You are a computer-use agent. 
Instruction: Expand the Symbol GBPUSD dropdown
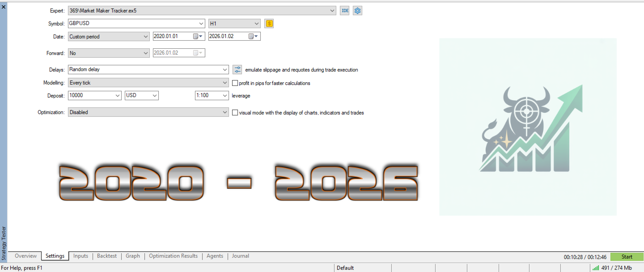pyautogui.click(x=201, y=23)
